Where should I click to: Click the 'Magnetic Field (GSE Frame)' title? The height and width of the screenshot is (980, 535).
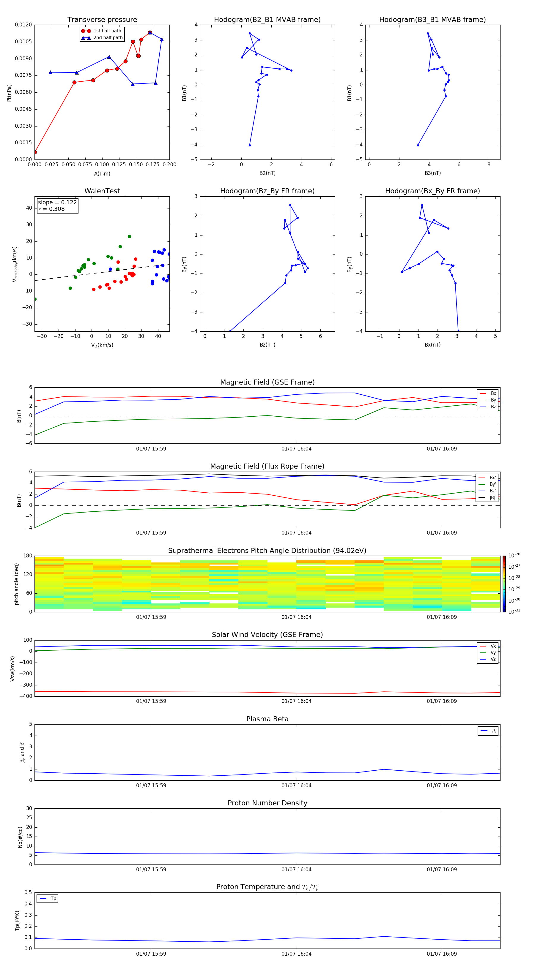point(267,382)
